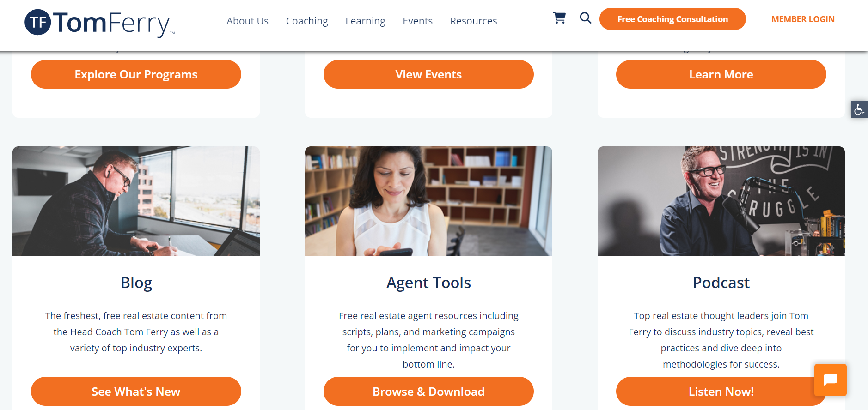Expand the Resources navigation menu
The height and width of the screenshot is (410, 868).
pos(473,21)
